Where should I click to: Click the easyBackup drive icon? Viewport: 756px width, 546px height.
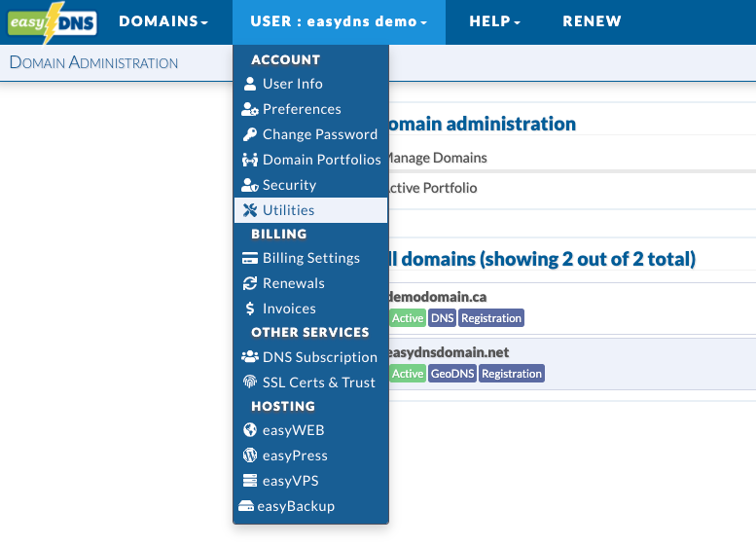[x=246, y=506]
